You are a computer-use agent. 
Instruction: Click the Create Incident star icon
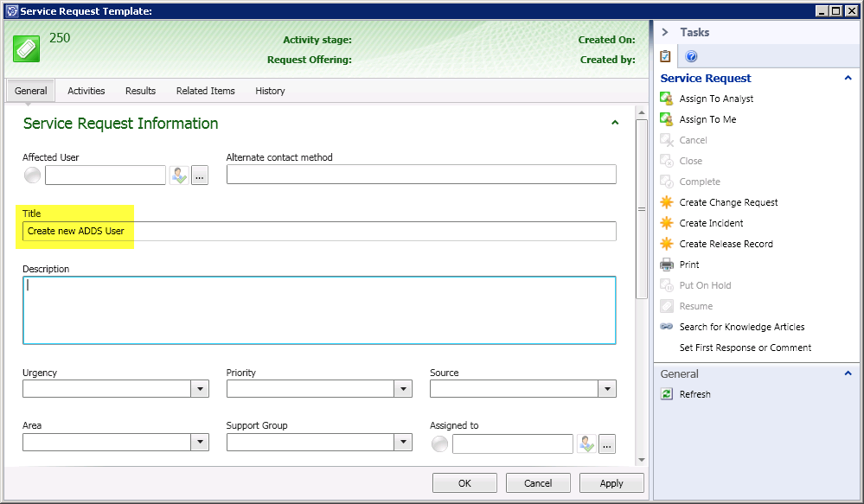(x=666, y=223)
